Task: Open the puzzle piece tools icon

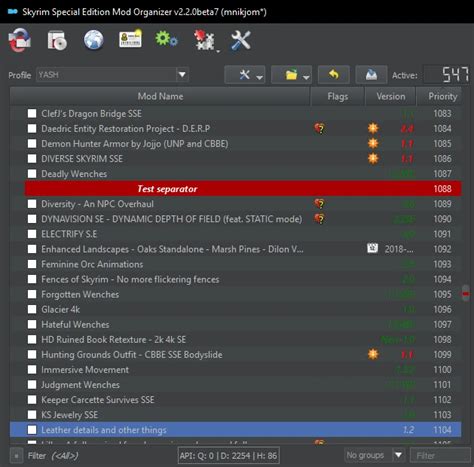Action: tap(203, 40)
